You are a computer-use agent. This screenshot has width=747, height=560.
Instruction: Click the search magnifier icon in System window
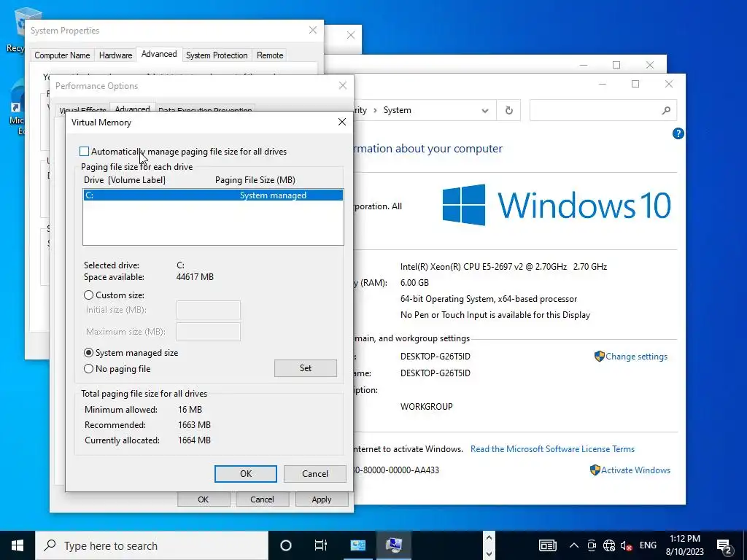pos(666,111)
